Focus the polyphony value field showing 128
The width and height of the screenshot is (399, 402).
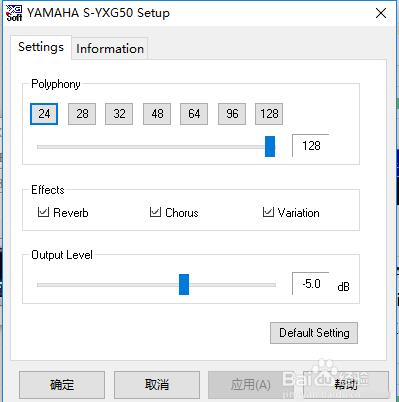[x=311, y=146]
